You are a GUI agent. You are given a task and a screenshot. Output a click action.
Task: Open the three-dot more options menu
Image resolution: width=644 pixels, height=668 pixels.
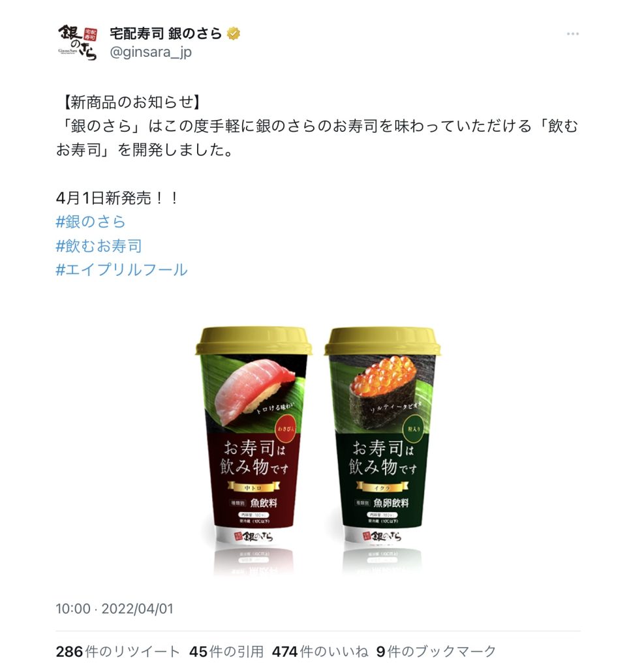pos(572,34)
